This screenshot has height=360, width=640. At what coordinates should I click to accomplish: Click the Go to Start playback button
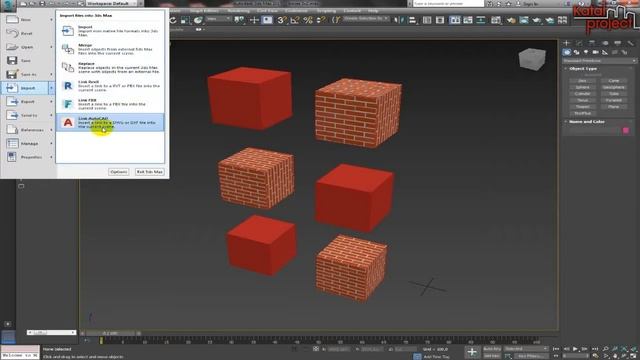coord(556,349)
